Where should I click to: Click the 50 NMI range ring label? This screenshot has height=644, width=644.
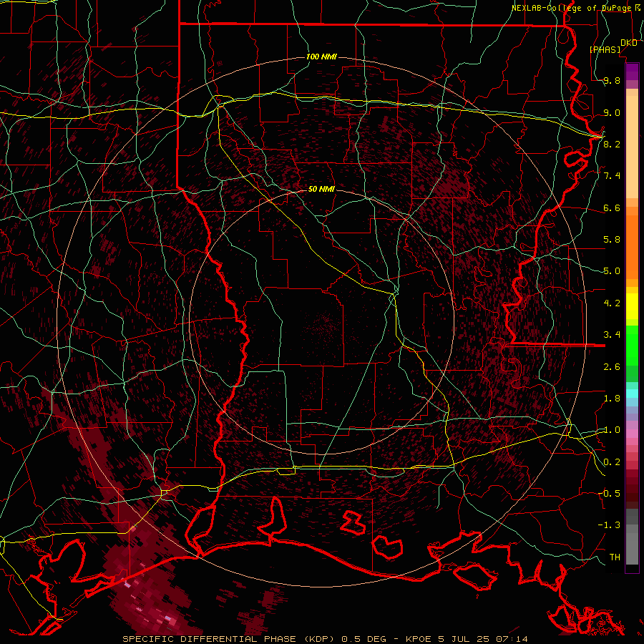click(x=321, y=189)
